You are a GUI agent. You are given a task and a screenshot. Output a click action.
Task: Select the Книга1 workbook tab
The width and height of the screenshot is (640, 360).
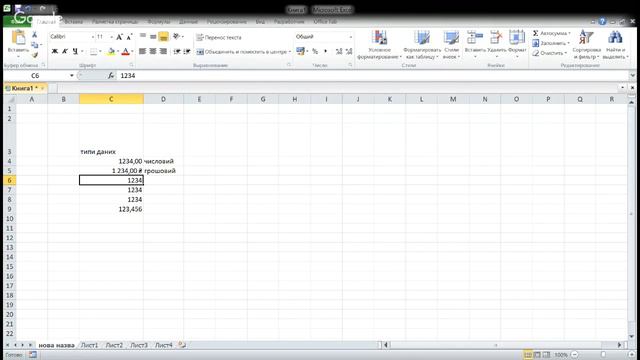coord(25,88)
